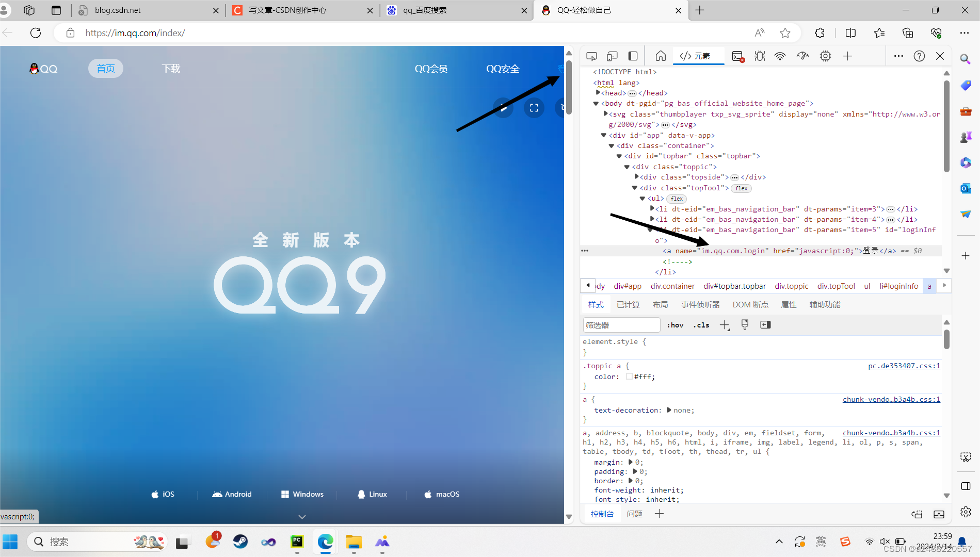Click the Windows taskbar search box
This screenshot has width=980, height=557.
[x=97, y=542]
